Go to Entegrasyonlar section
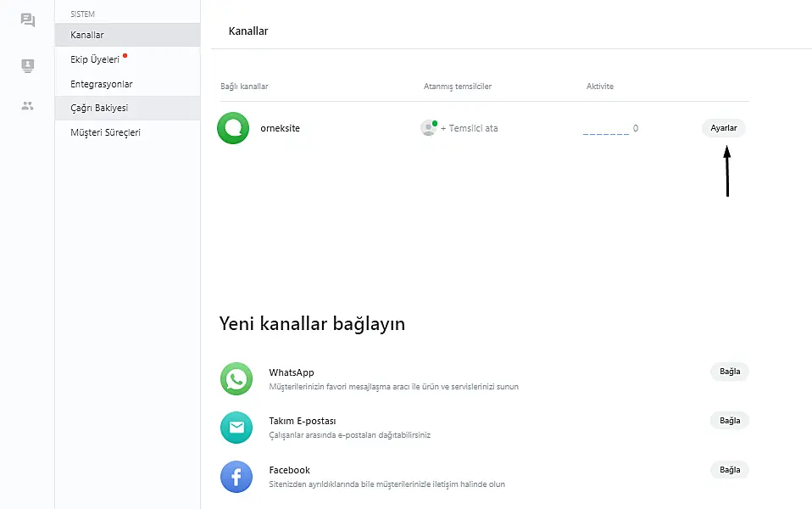812x509 pixels. click(102, 84)
